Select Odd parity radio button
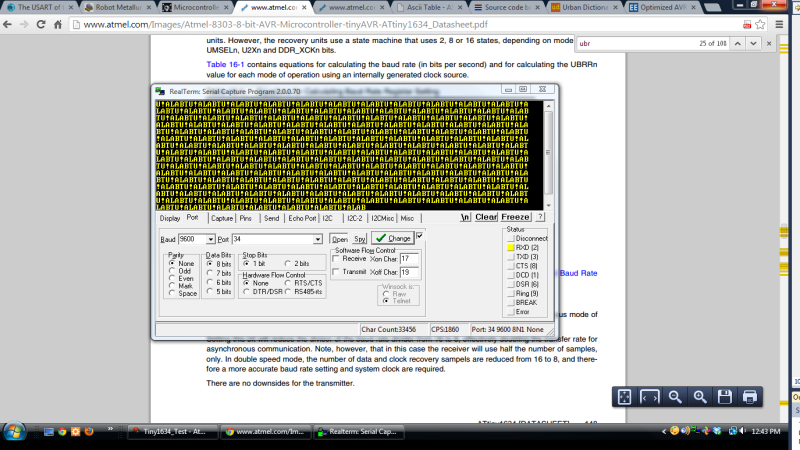The width and height of the screenshot is (800, 450). point(171,271)
